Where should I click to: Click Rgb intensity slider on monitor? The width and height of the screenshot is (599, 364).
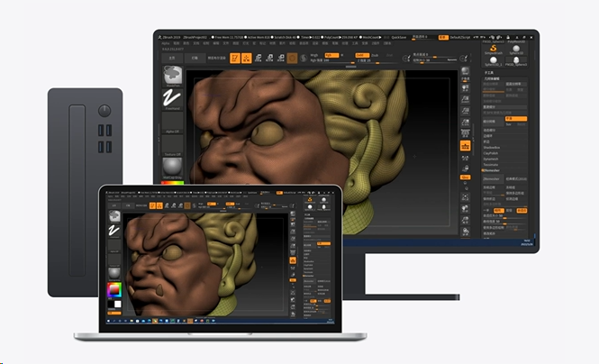pyautogui.click(x=332, y=60)
